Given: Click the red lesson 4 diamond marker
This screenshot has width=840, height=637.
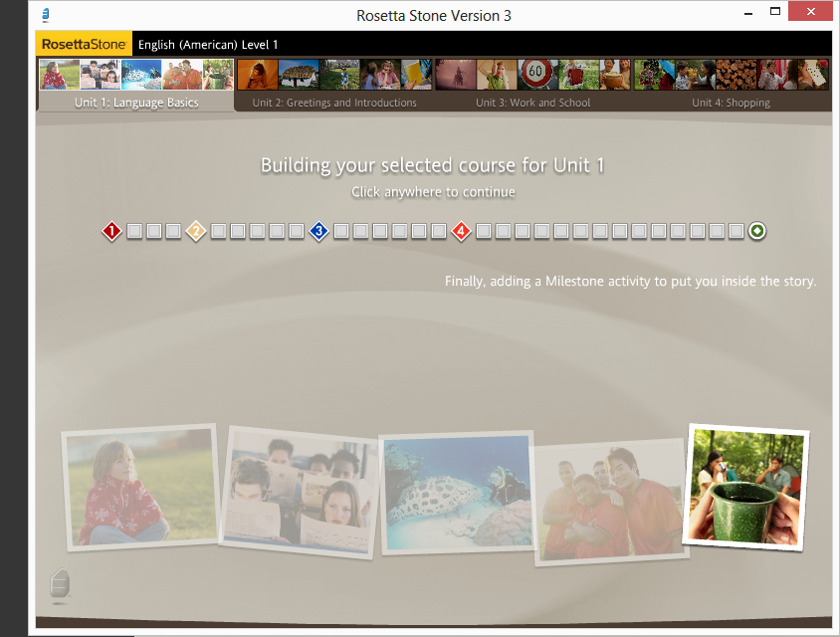Looking at the screenshot, I should [461, 231].
